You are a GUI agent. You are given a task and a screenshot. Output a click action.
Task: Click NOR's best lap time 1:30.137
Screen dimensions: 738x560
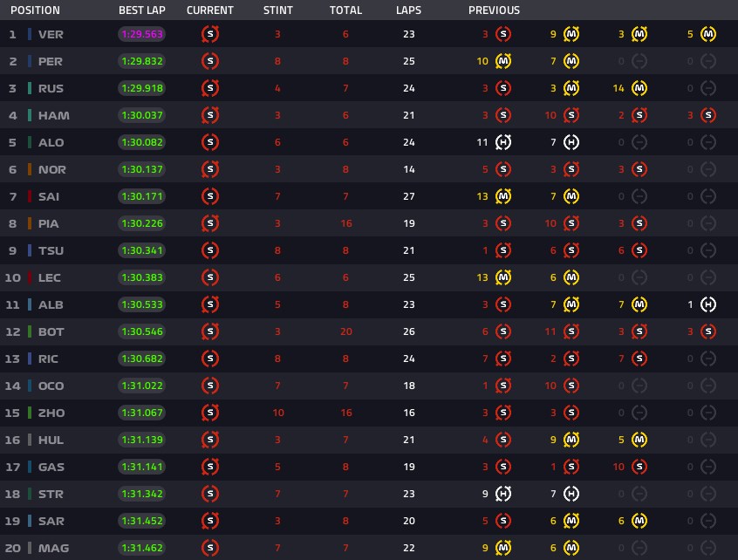coord(141,169)
